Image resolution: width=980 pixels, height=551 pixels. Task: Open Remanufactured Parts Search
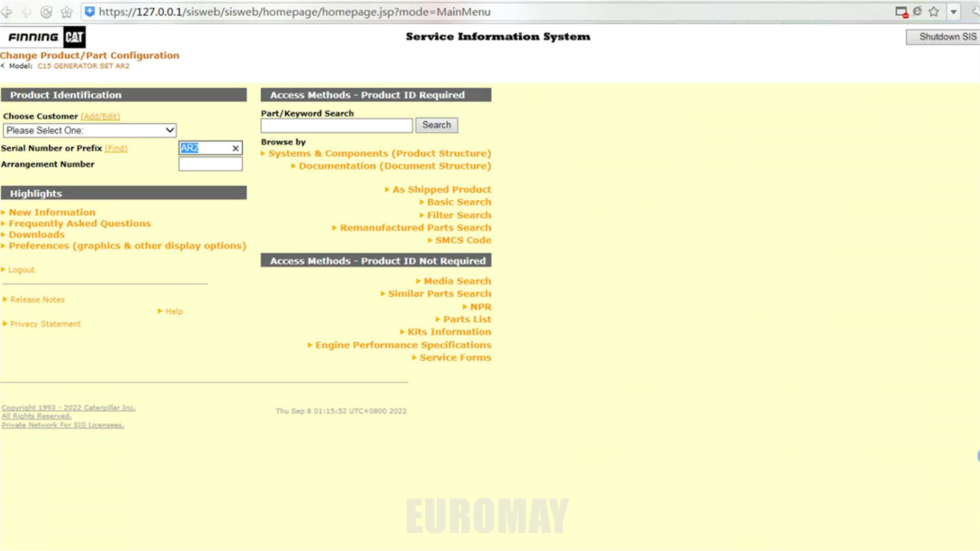tap(416, 227)
